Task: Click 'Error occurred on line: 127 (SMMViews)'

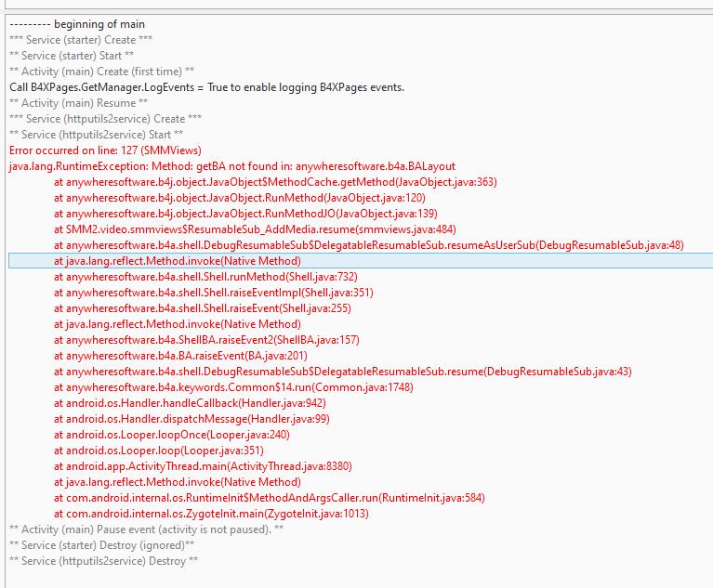Action: 105,150
